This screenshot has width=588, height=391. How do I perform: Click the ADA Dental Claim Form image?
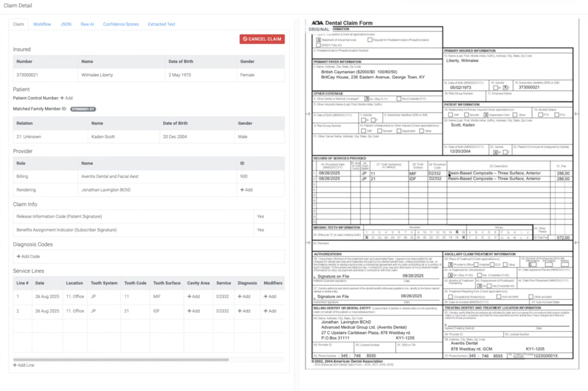click(442, 193)
